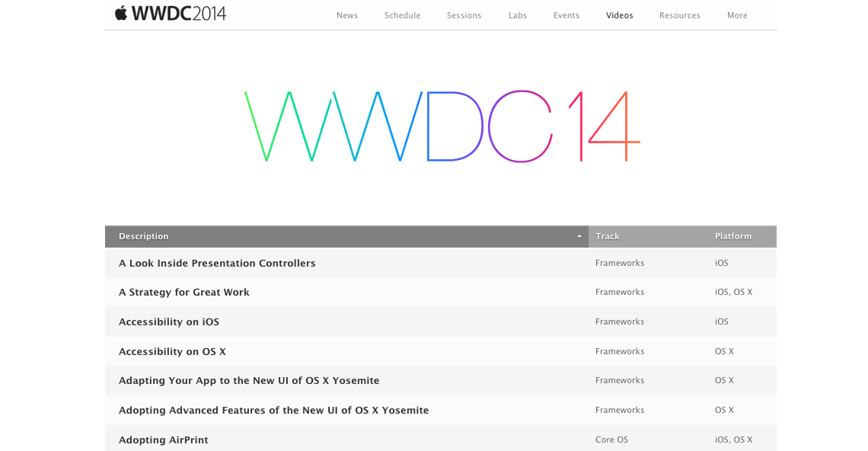Click Core OS in Adopting AirPrint row
The height and width of the screenshot is (451, 868).
click(x=611, y=440)
